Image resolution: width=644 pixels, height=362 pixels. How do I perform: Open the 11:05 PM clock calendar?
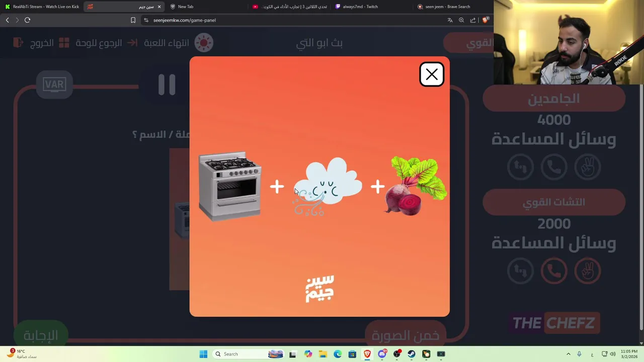click(x=629, y=354)
